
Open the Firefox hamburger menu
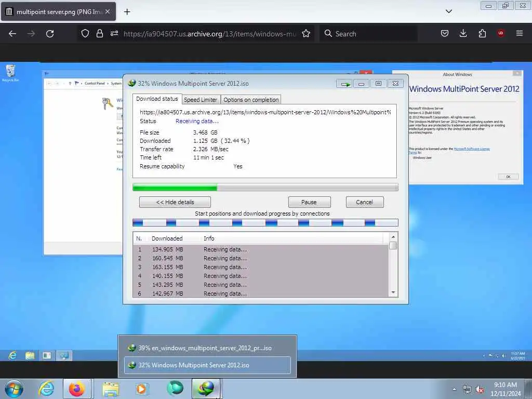pyautogui.click(x=520, y=33)
